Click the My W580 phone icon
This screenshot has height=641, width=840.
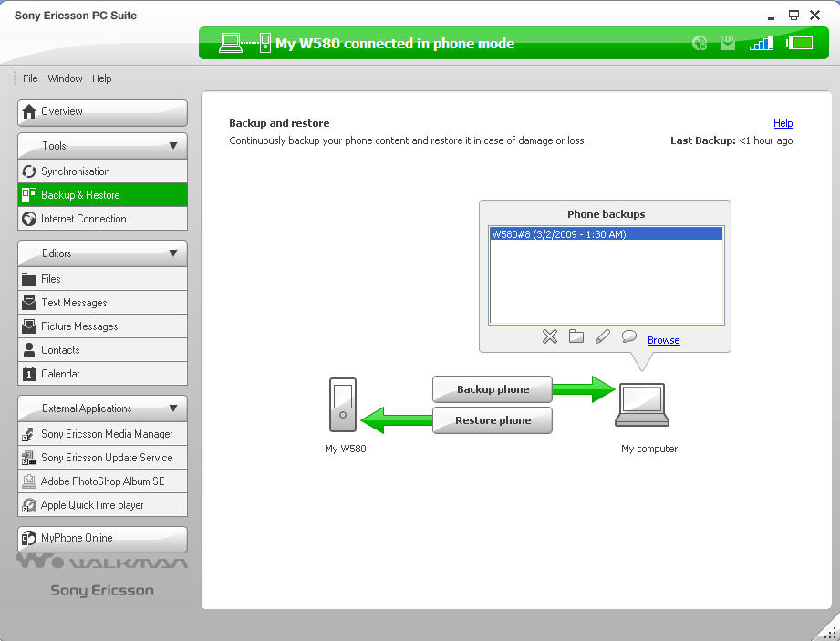coord(343,404)
